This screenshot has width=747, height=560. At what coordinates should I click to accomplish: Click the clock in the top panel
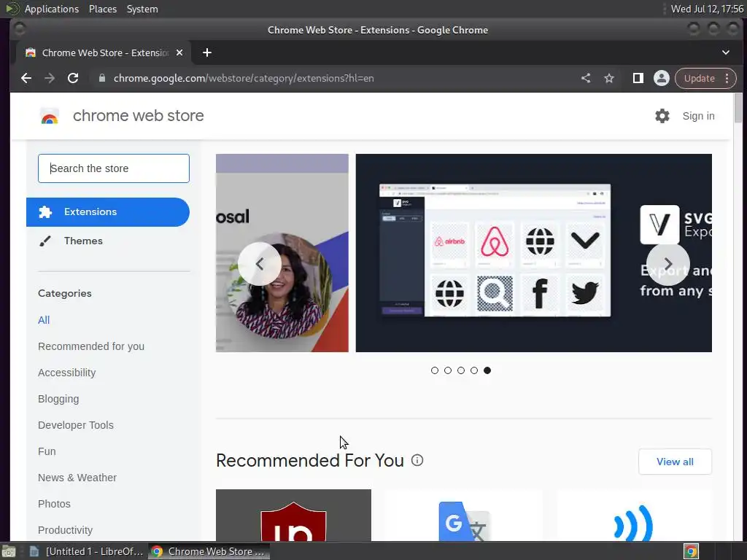coord(707,9)
